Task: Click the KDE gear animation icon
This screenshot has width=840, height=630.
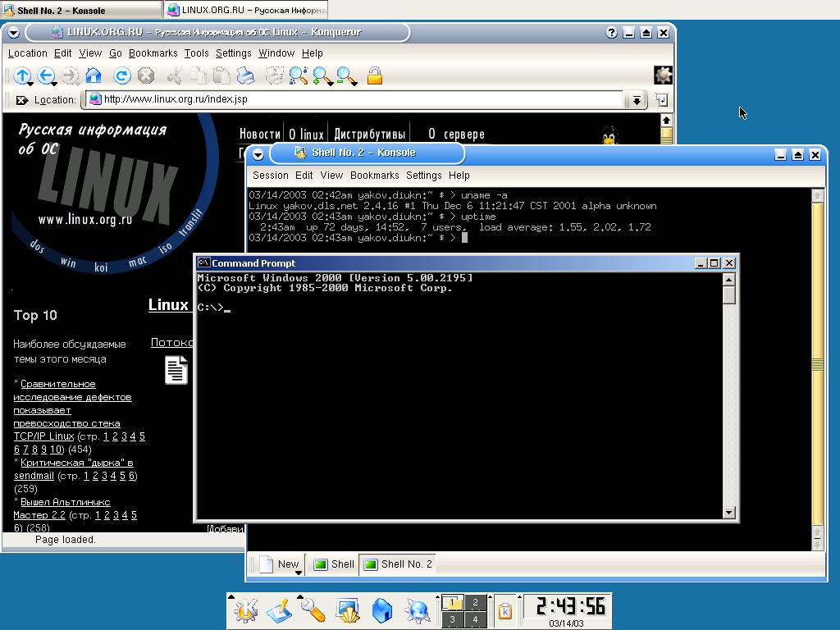Action: click(x=663, y=75)
